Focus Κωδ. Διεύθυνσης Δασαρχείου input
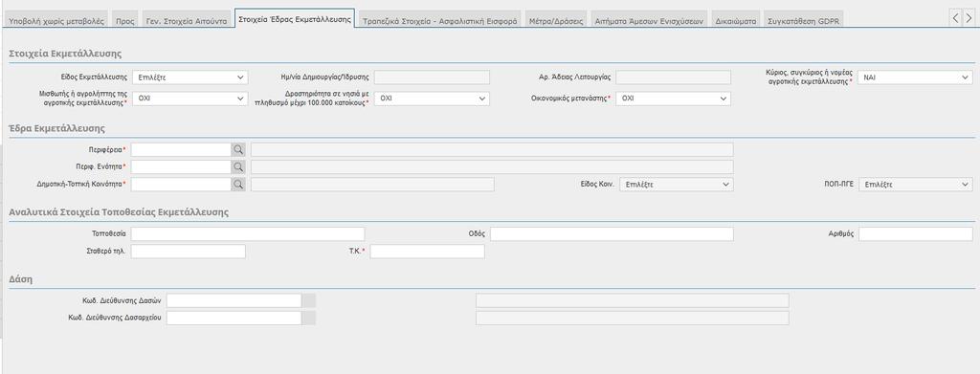Viewport: 980px width, 374px height. pos(234,319)
